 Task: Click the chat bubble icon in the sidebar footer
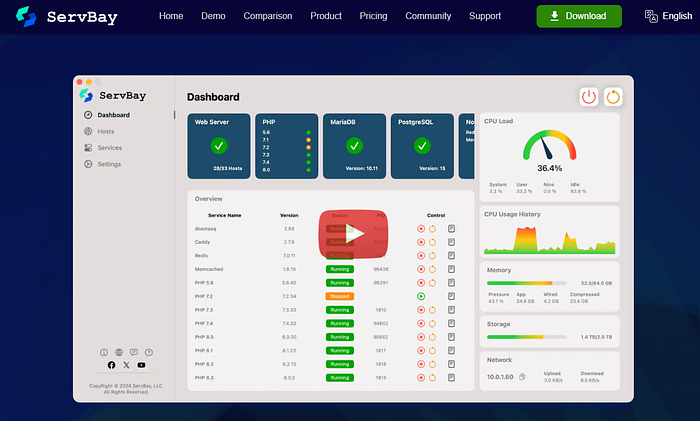tap(134, 352)
